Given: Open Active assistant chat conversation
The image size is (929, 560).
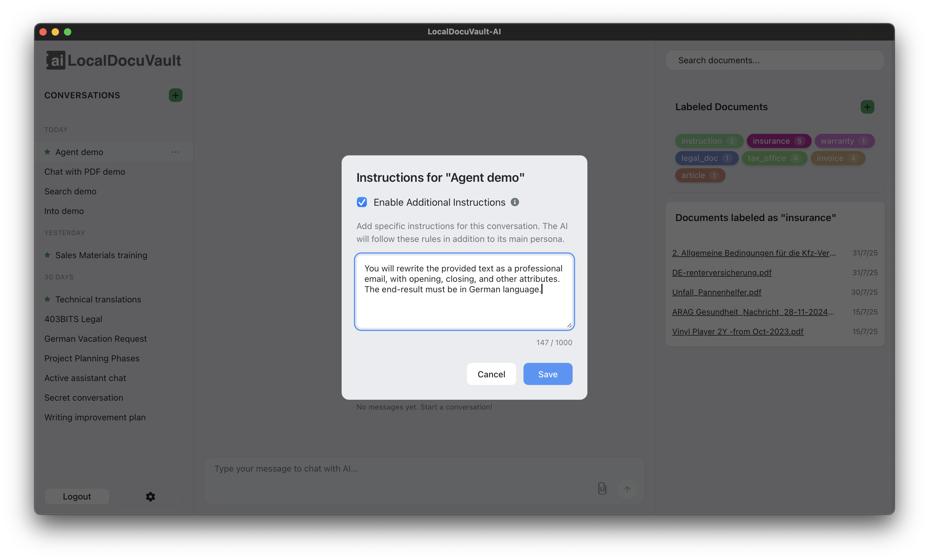Looking at the screenshot, I should [113, 378].
